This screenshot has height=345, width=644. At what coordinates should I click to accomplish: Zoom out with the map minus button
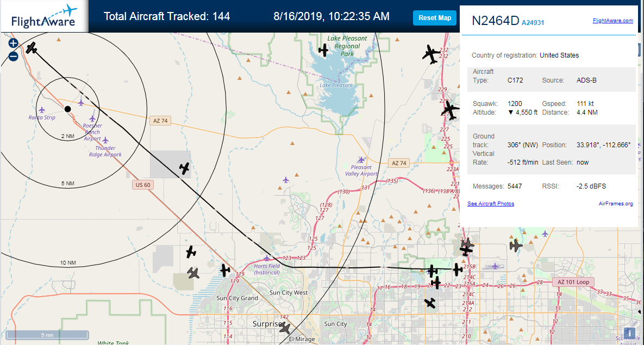(x=13, y=56)
